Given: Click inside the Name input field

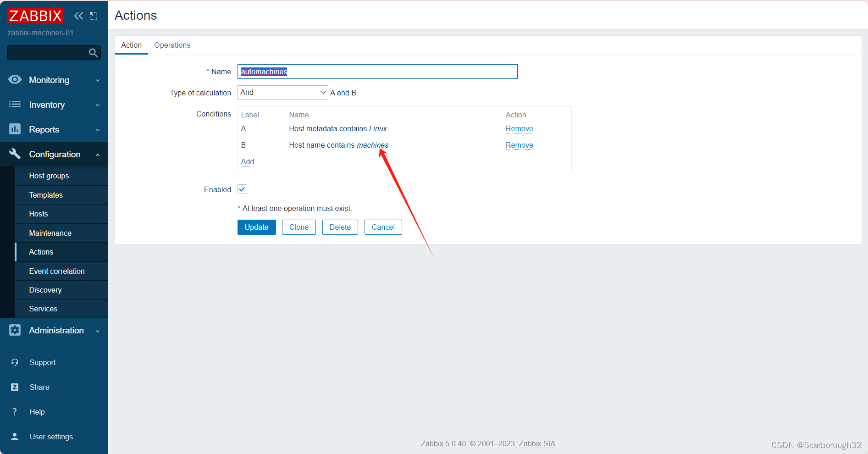Looking at the screenshot, I should [x=377, y=72].
